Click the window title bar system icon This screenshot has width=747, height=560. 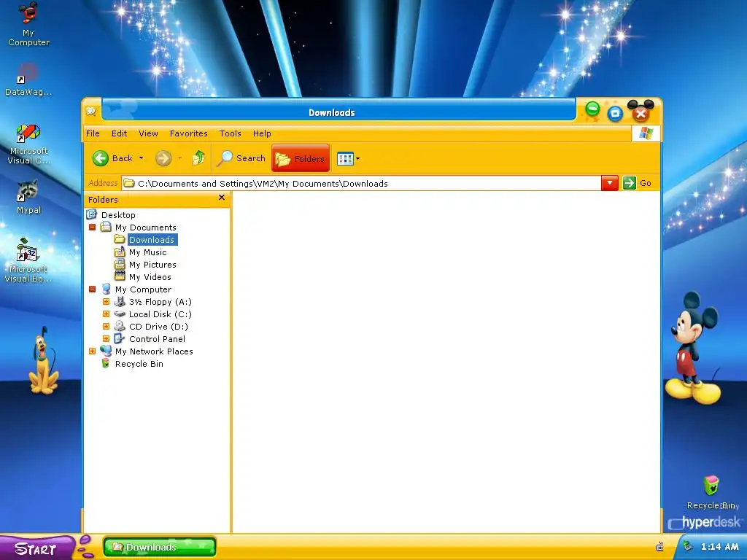[x=91, y=112]
